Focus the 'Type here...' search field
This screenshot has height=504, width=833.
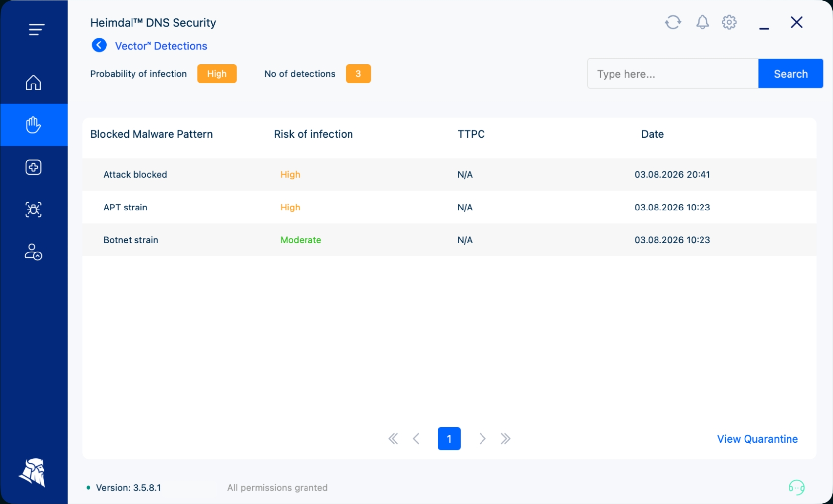[673, 74]
